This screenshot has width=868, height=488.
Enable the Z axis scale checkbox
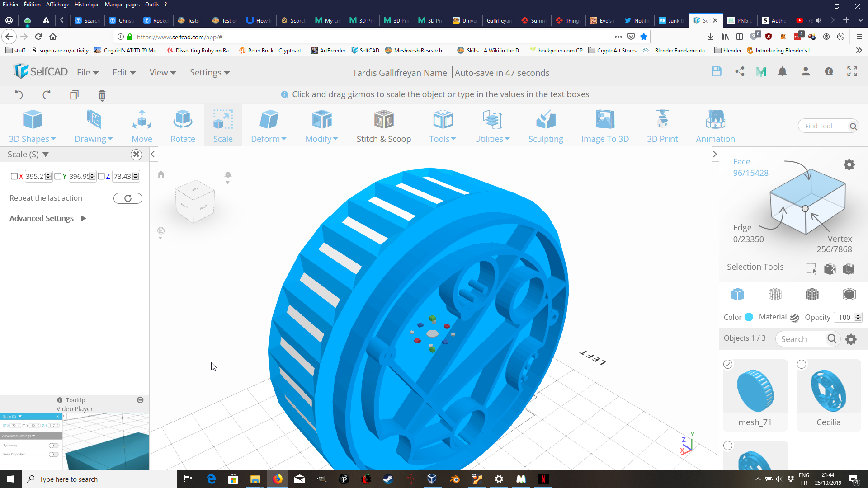[x=101, y=176]
